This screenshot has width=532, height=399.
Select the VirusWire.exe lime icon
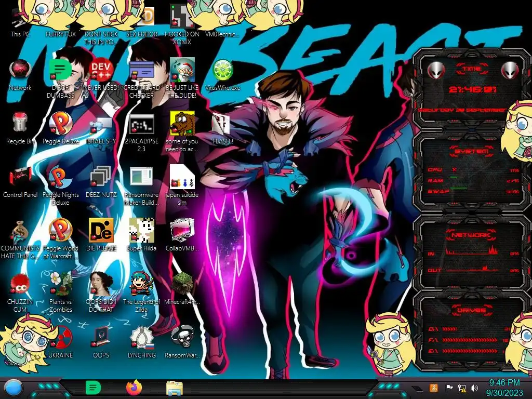[222, 75]
